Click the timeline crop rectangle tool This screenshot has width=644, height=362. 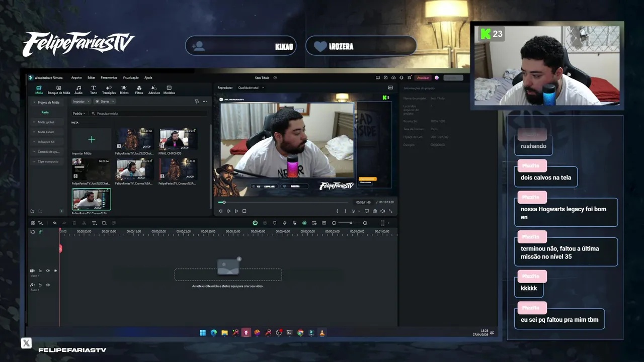tap(104, 223)
